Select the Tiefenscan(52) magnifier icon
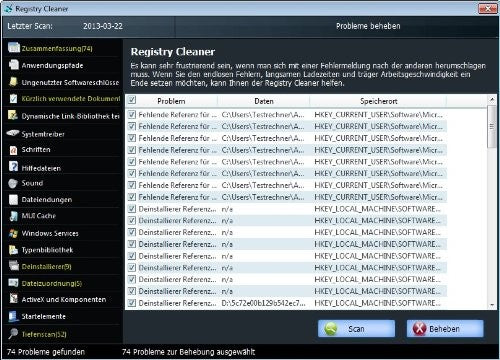This screenshot has width=500, height=360. coord(13,334)
